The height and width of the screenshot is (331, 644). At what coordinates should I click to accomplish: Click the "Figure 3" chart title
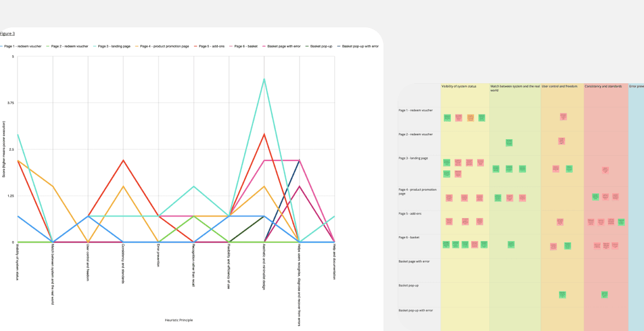click(x=7, y=33)
